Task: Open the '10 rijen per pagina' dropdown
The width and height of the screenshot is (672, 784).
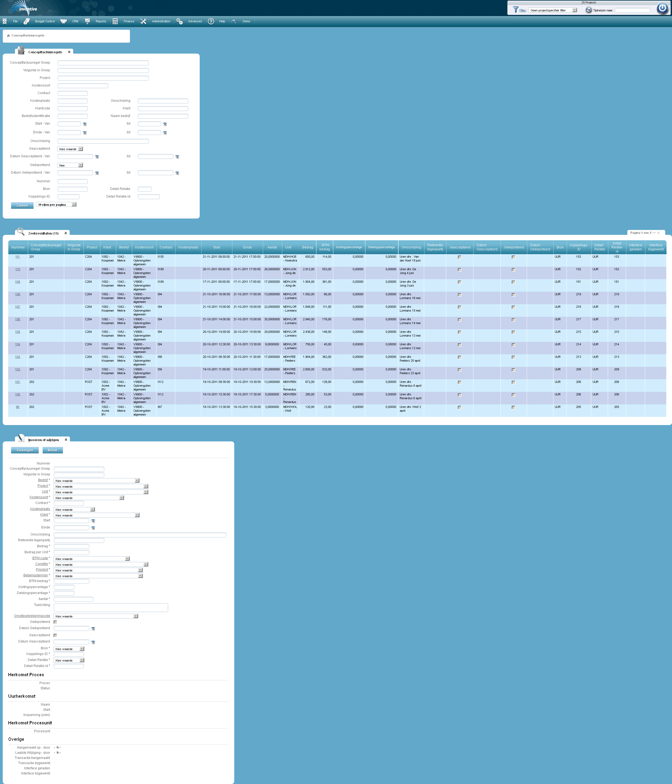Action: point(56,205)
